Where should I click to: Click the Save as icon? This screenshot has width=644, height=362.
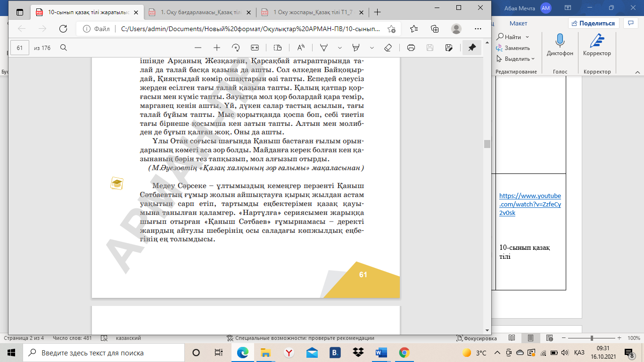tap(449, 48)
